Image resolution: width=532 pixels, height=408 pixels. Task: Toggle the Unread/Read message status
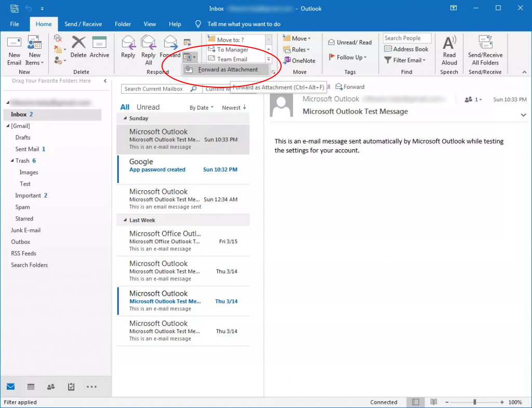click(350, 43)
